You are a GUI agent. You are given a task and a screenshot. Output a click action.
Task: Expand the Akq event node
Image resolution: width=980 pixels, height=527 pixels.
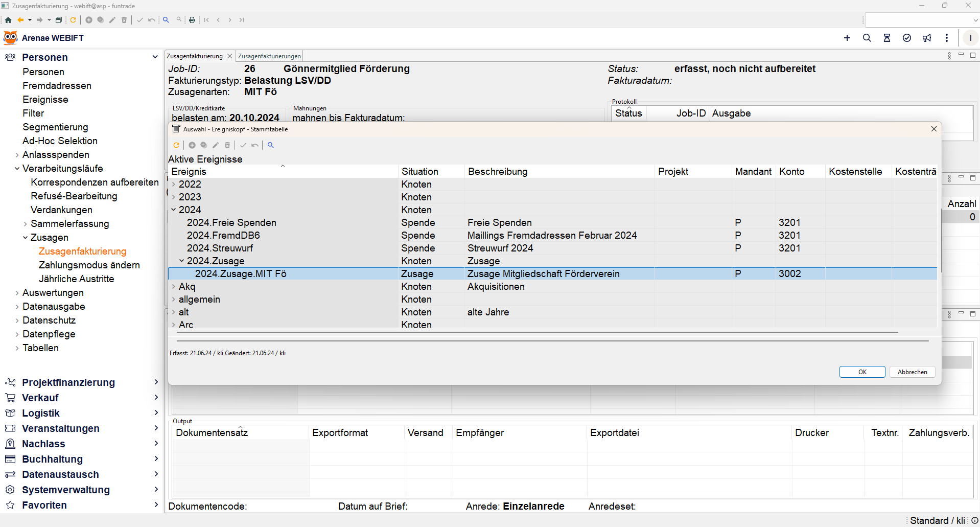coord(174,287)
